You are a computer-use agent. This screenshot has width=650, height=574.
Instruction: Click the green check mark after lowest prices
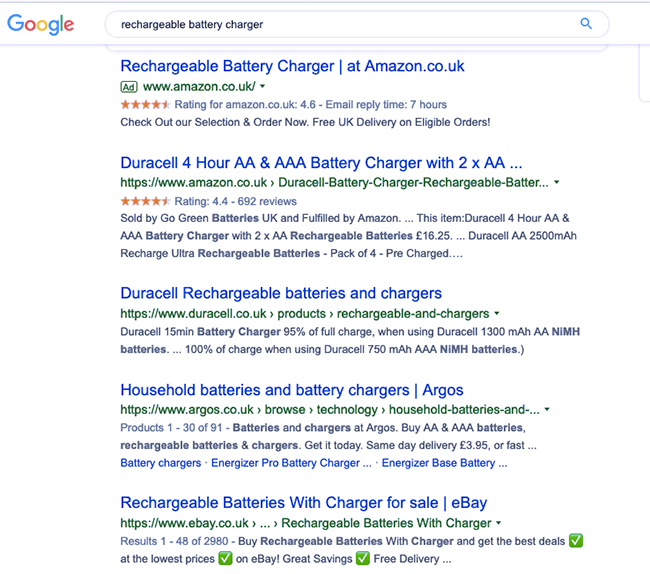(226, 558)
